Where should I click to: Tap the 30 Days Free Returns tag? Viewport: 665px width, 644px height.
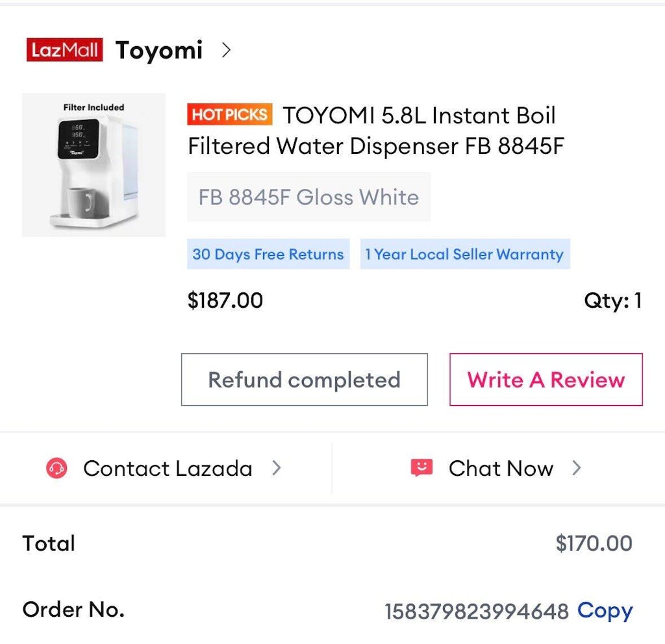(268, 254)
